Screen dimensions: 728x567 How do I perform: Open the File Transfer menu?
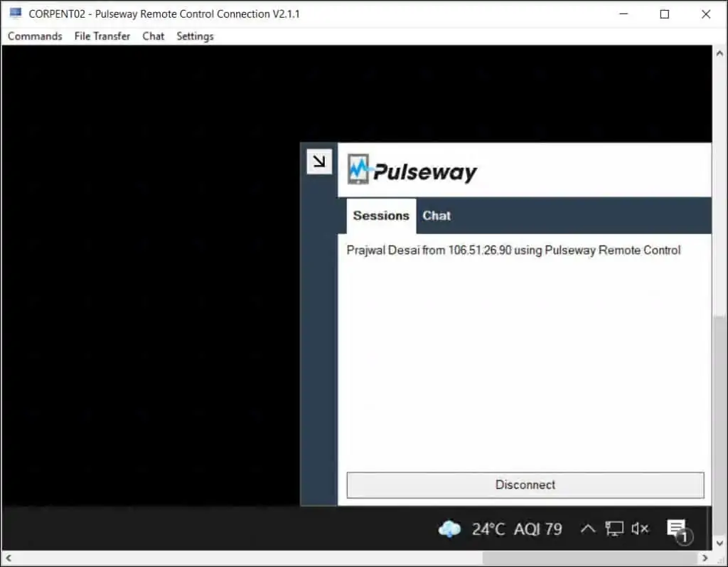[x=102, y=36]
